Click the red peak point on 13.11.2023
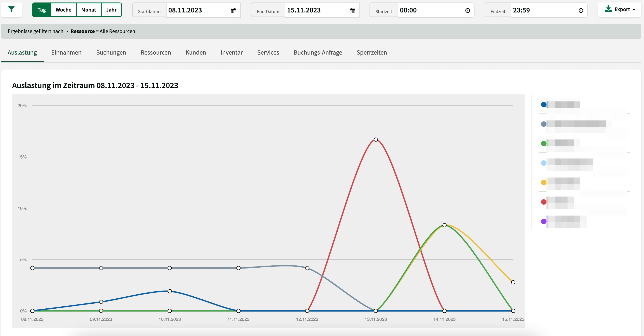Screen dimensions: 644x336 tap(376, 140)
